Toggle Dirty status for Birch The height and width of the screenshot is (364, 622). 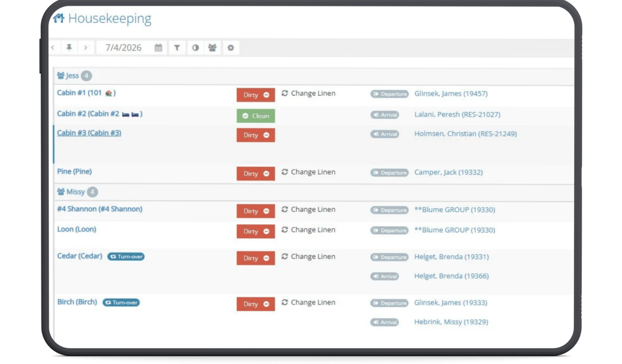pos(256,304)
